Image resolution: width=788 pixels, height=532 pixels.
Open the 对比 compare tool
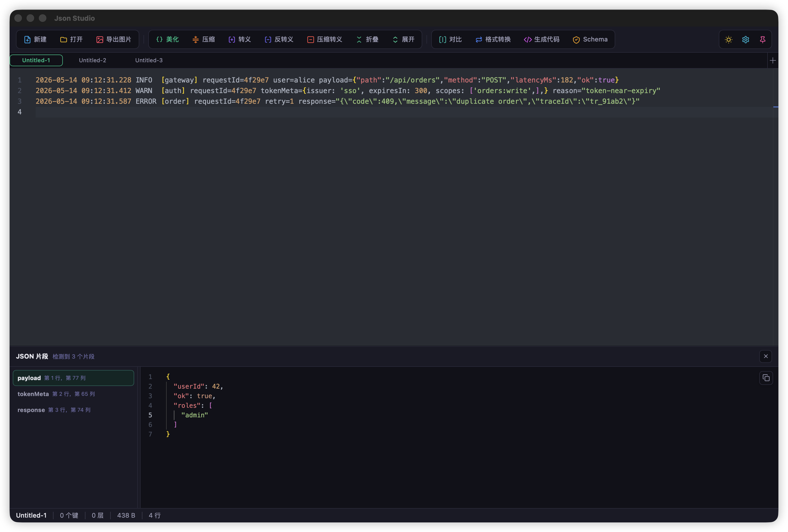(x=450, y=39)
